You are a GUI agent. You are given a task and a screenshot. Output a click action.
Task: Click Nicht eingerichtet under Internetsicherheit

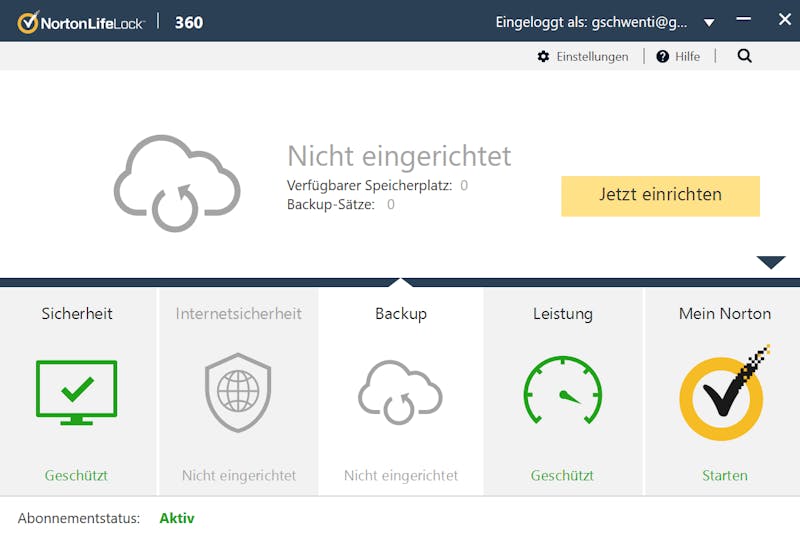(x=239, y=475)
